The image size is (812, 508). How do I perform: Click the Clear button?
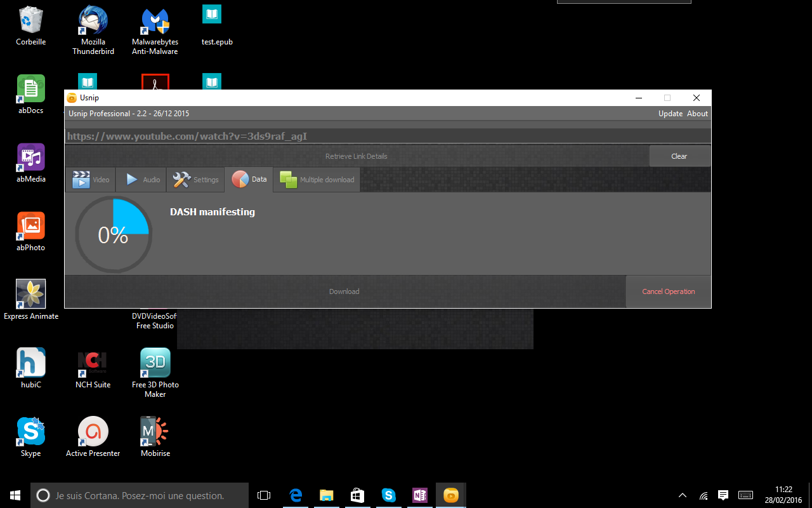(679, 156)
